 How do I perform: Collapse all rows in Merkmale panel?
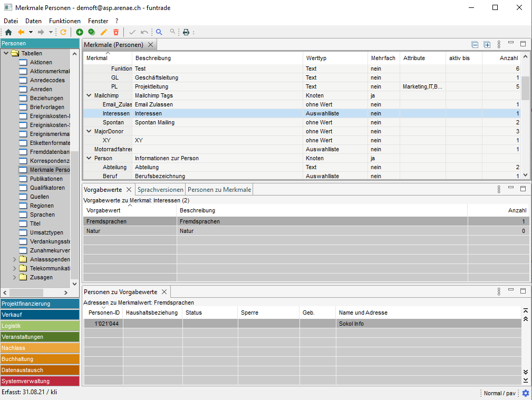(475, 45)
